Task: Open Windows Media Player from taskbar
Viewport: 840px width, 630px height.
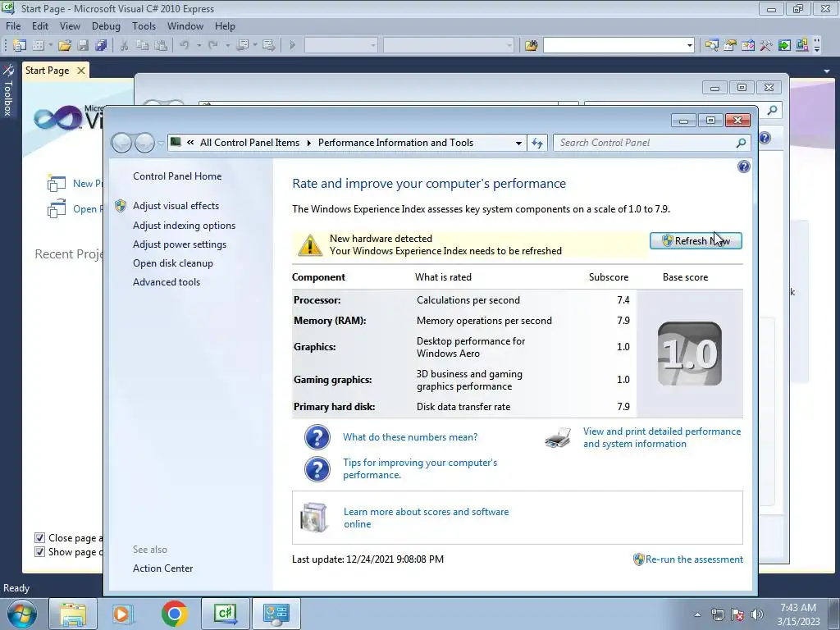Action: tap(122, 614)
